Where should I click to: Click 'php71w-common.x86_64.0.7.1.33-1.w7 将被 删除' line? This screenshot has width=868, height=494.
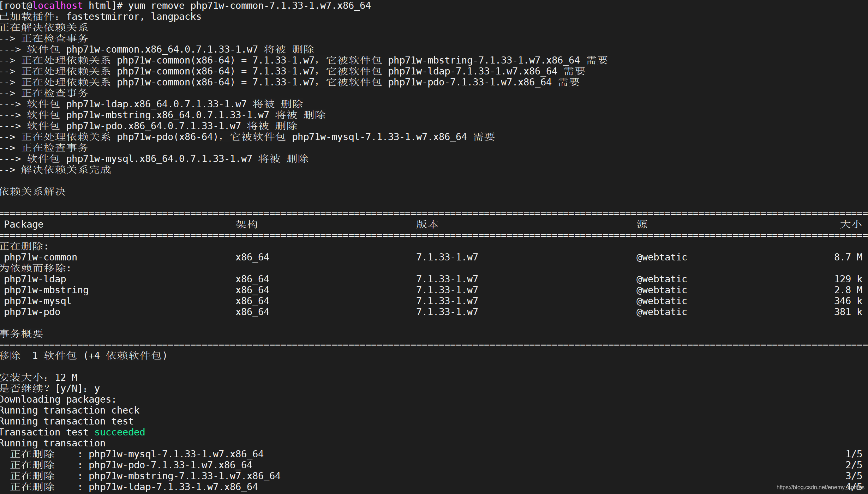[157, 49]
